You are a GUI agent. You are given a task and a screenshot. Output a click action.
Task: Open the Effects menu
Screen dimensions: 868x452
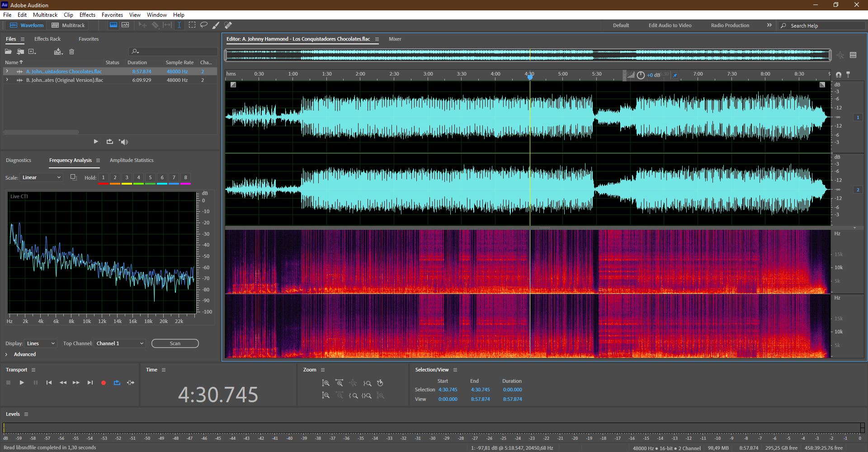87,15
